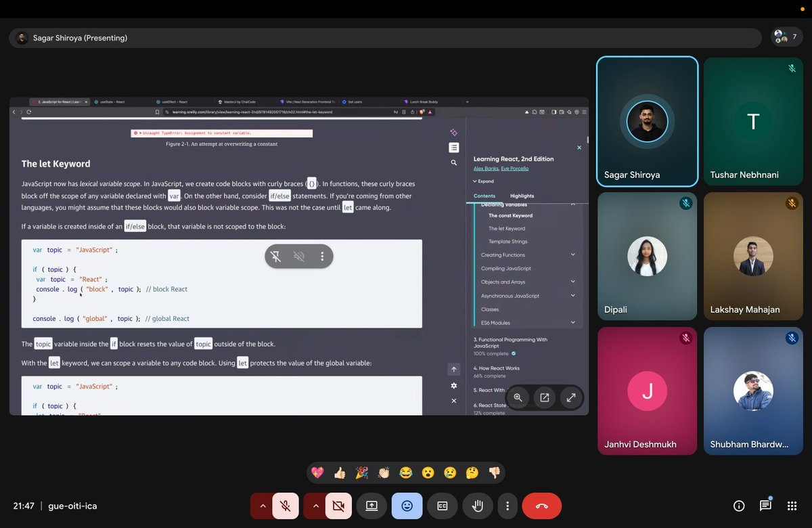Go to the Template Strings section
This screenshot has width=812, height=528.
tap(507, 242)
